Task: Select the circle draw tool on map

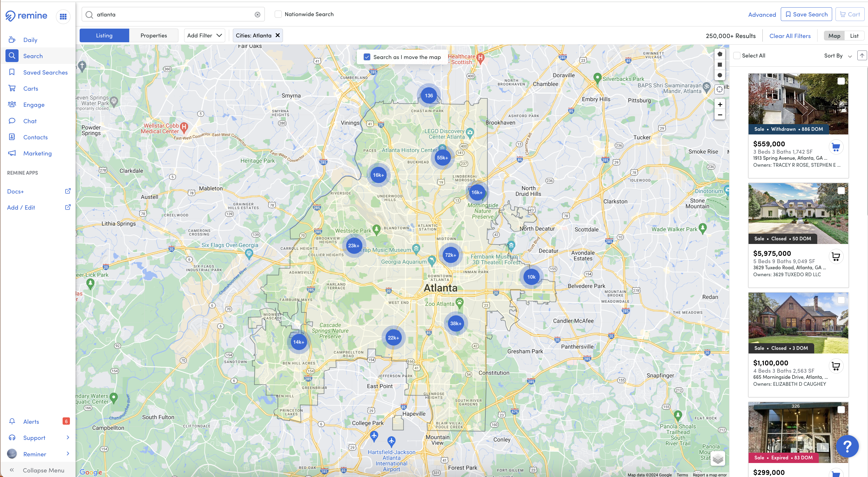Action: coord(720,75)
